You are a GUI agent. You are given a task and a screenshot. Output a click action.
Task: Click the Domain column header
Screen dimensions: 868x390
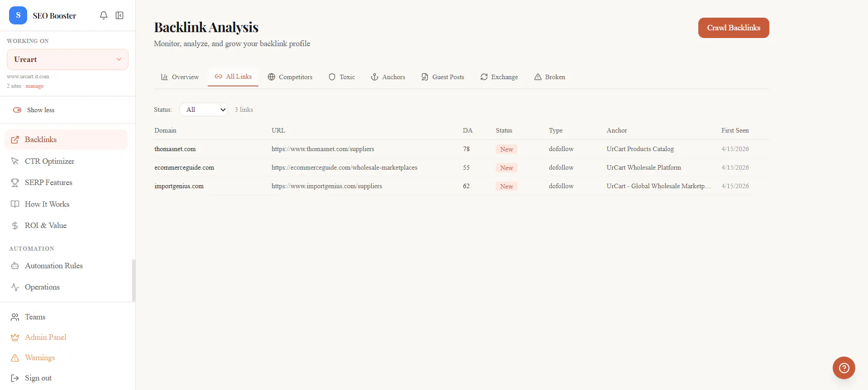[x=165, y=130]
